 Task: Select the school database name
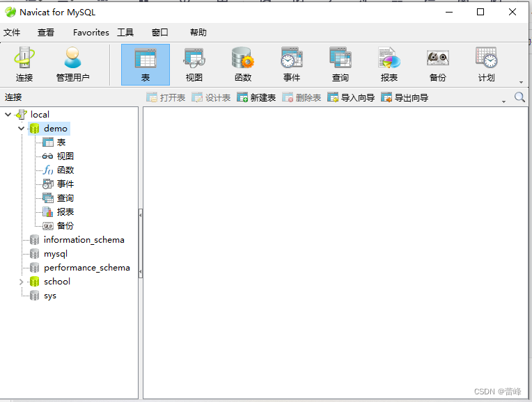57,282
